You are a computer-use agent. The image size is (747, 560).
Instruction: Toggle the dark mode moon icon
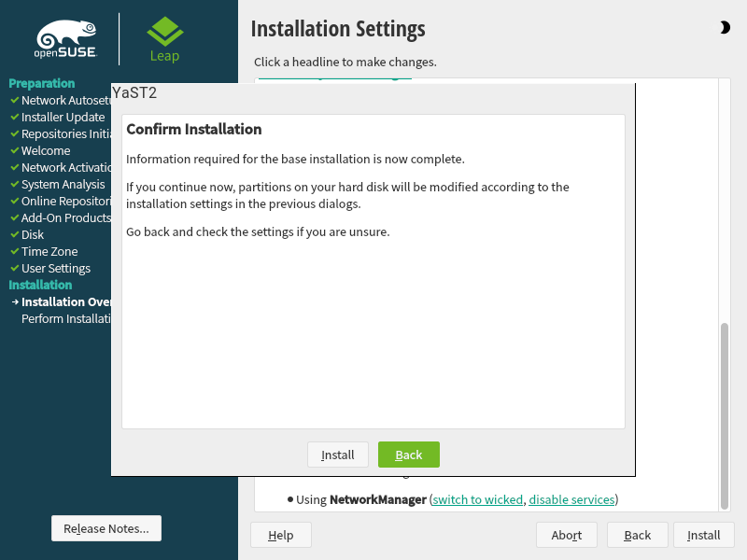point(725,28)
